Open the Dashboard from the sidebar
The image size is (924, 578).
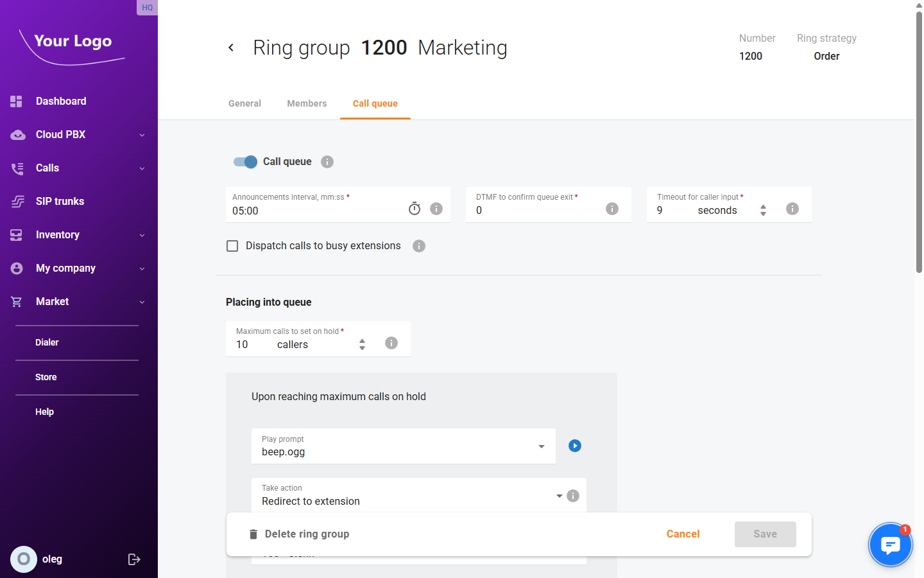click(61, 101)
